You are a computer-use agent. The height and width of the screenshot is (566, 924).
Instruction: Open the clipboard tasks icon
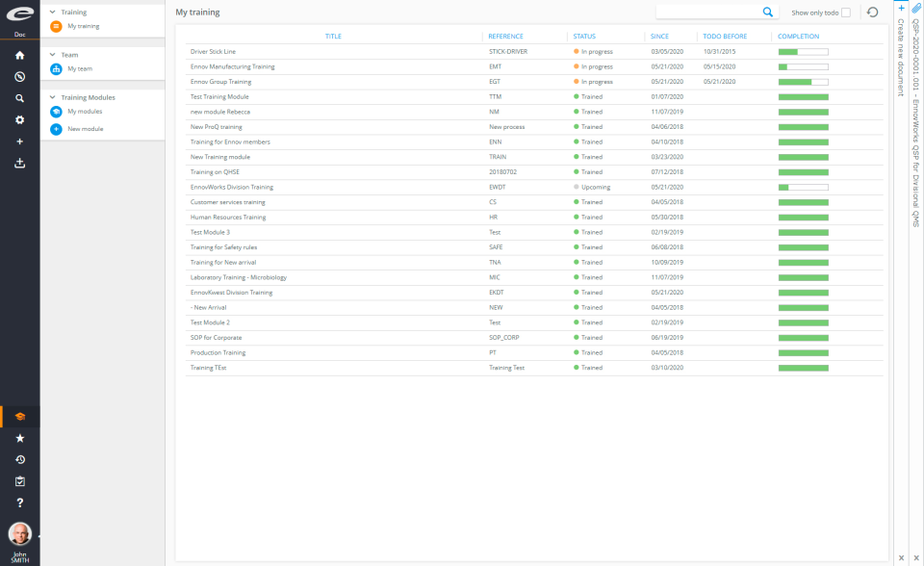(x=19, y=481)
